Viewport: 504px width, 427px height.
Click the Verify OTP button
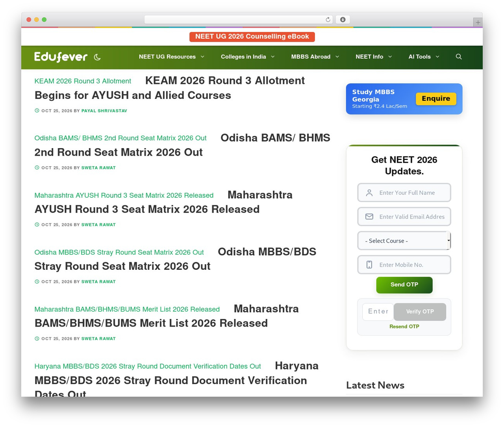[420, 312]
